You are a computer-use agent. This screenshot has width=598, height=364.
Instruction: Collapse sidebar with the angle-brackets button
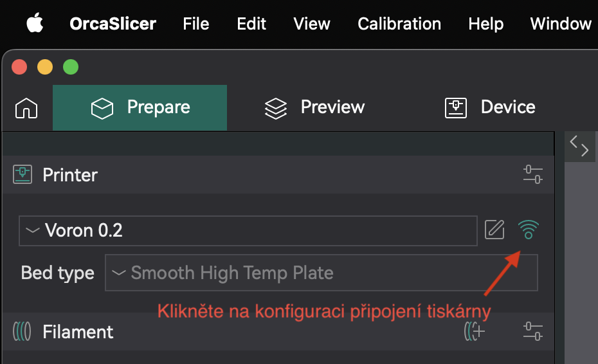coord(579,147)
